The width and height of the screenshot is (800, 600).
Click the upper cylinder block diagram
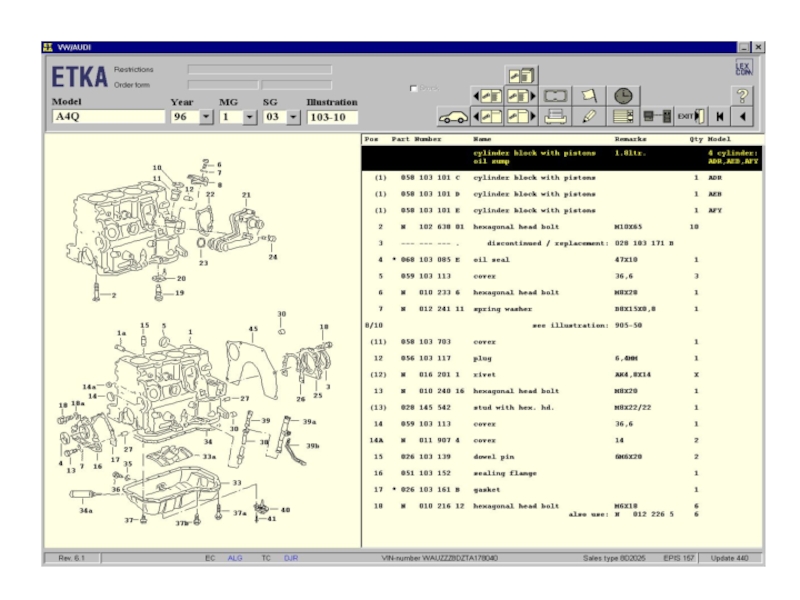pos(128,230)
